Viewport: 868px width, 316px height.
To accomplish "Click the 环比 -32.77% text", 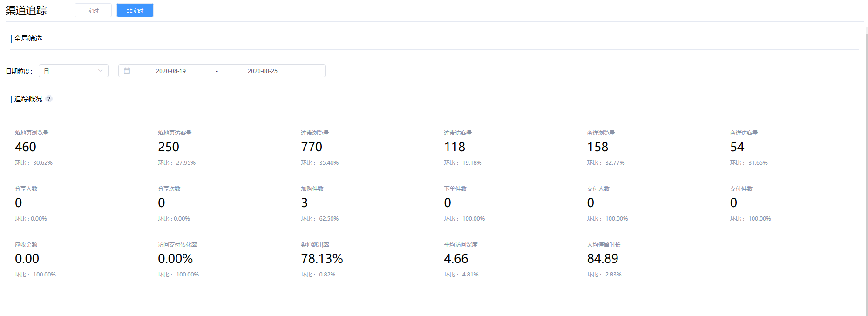I will (605, 163).
